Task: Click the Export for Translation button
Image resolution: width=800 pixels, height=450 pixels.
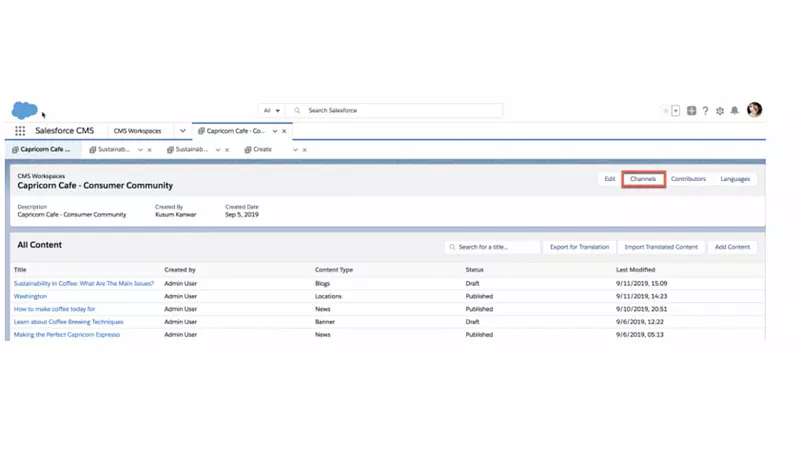Action: (580, 247)
